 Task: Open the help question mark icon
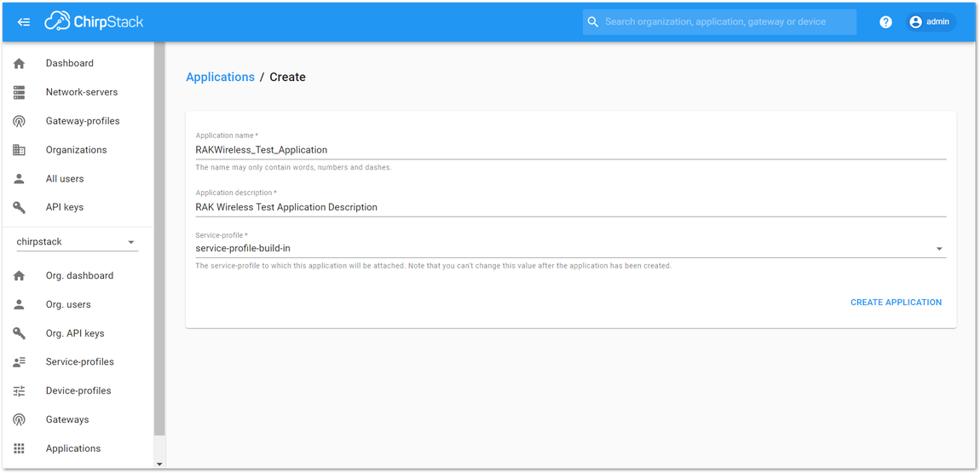pyautogui.click(x=885, y=22)
